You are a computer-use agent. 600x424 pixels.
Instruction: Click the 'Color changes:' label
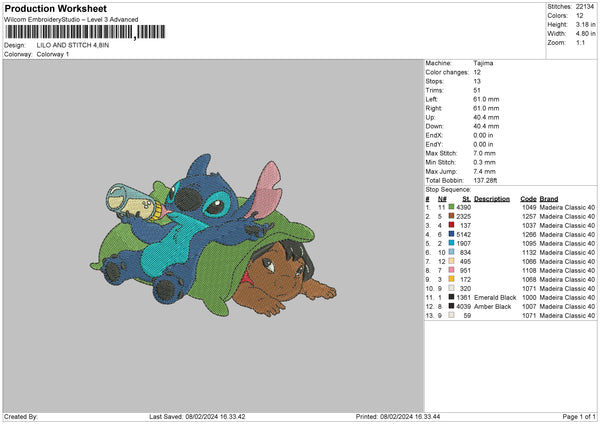(447, 72)
